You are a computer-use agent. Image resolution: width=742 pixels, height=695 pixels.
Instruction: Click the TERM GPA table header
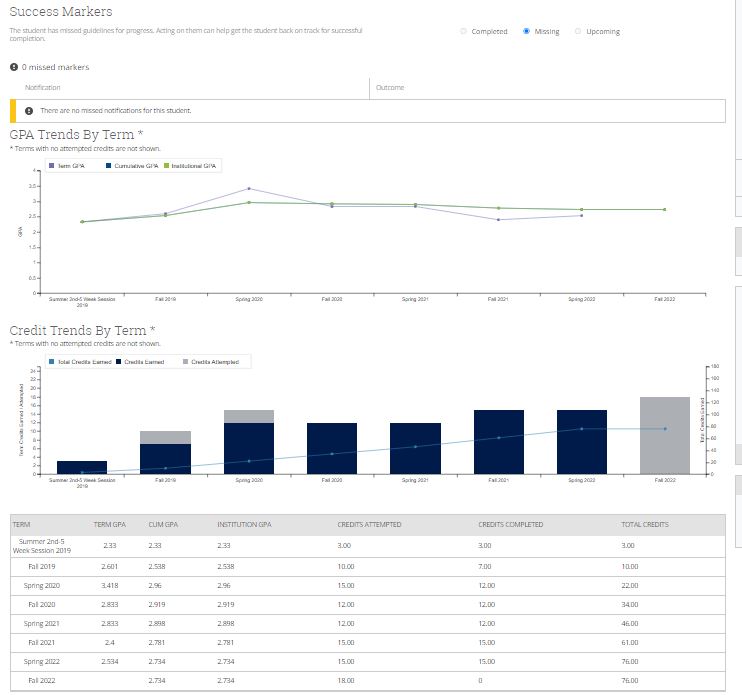point(108,524)
